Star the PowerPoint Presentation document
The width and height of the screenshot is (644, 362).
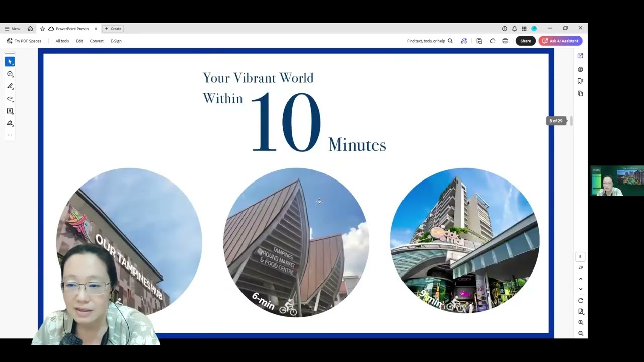pos(42,29)
